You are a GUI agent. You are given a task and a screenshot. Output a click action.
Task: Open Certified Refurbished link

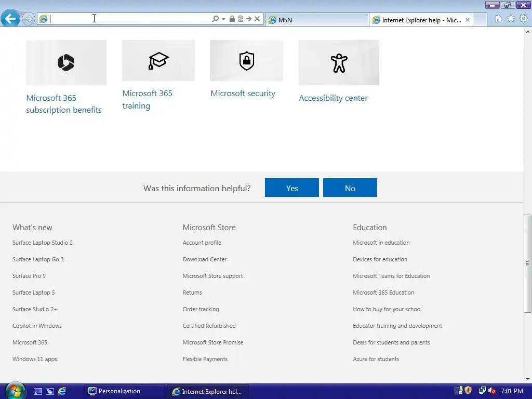(x=209, y=326)
